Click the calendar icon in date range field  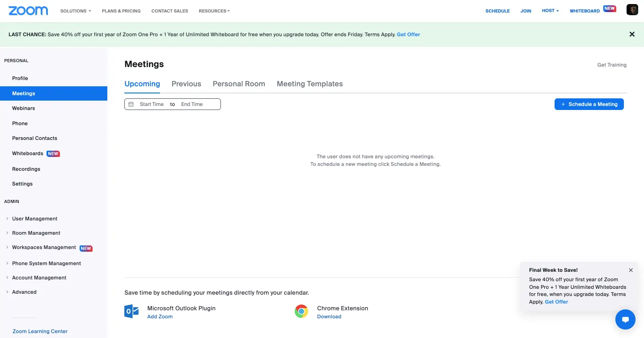[x=131, y=104]
